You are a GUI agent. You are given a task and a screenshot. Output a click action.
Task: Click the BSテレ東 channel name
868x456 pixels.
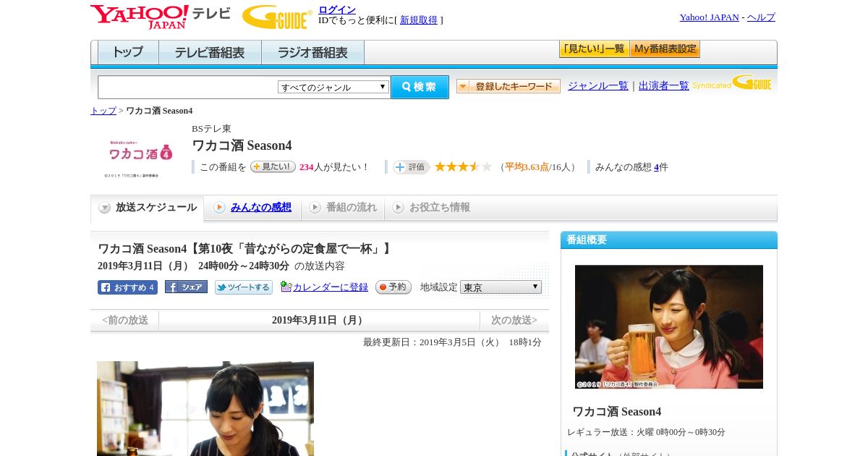(211, 129)
